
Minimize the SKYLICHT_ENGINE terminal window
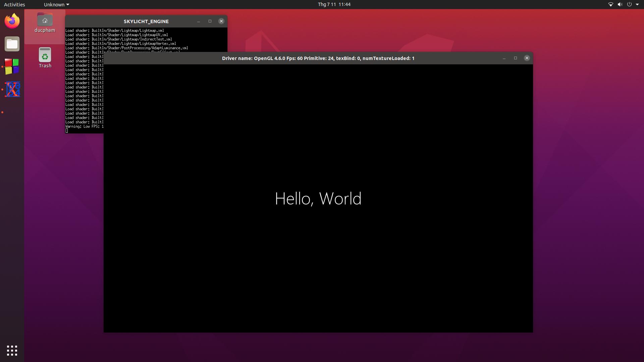click(x=199, y=21)
